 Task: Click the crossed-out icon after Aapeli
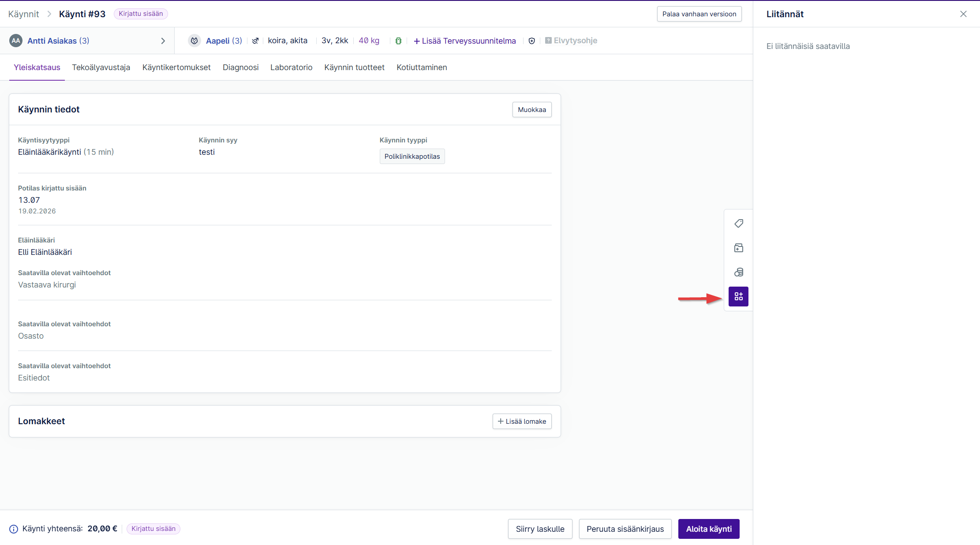255,41
